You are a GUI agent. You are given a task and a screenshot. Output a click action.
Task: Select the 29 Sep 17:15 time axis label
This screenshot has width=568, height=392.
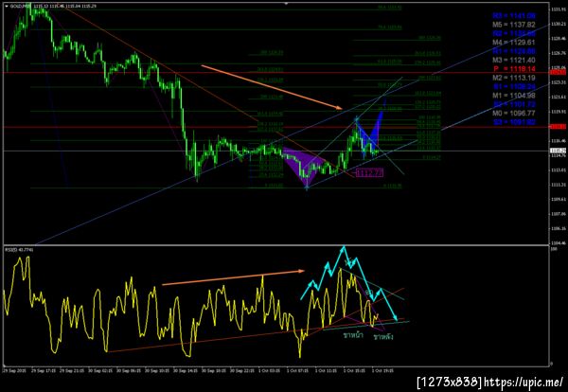pos(44,370)
